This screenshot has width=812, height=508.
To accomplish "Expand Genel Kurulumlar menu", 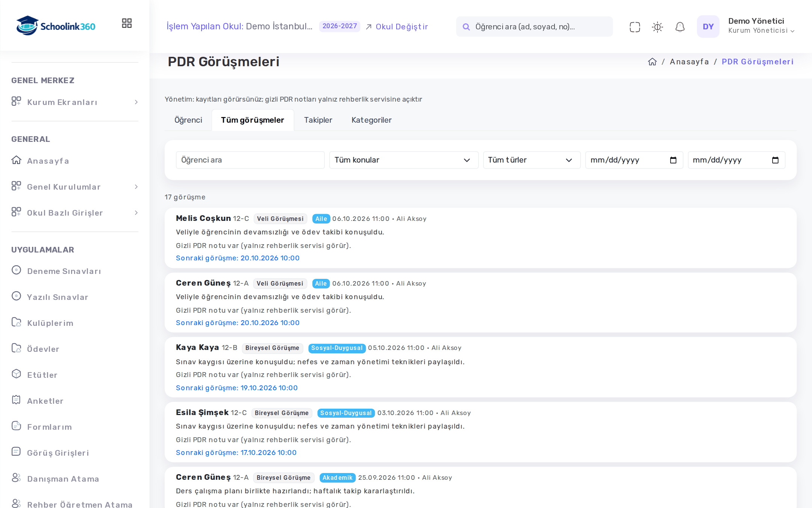I will tap(75, 187).
